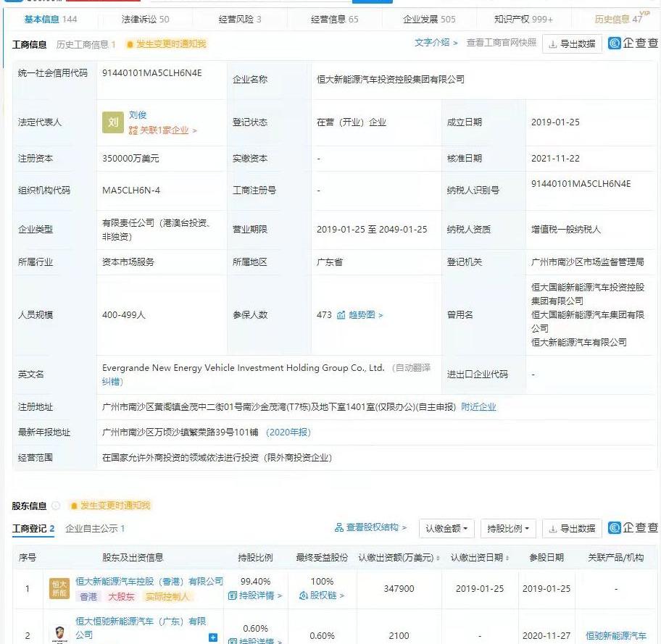This screenshot has height=644, width=661.
Task: Click the associated companies icon by 关联1家企业
Action: (x=133, y=130)
